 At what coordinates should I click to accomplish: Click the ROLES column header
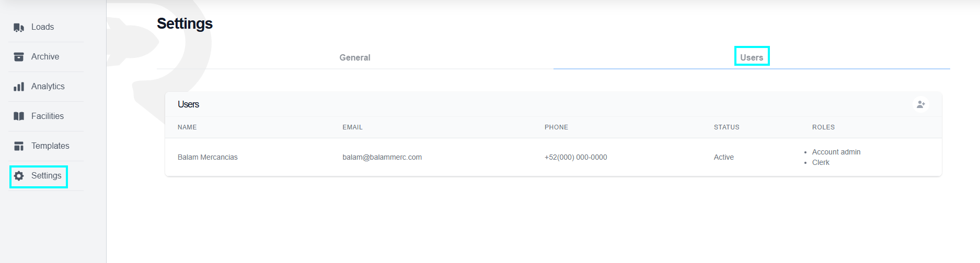pyautogui.click(x=823, y=127)
